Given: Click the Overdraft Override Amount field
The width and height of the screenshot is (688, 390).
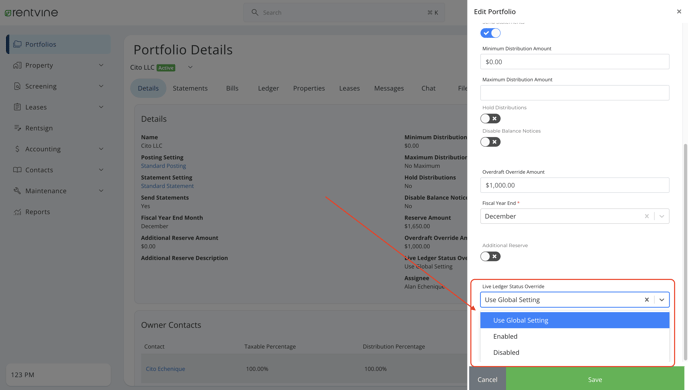Looking at the screenshot, I should click(x=574, y=185).
